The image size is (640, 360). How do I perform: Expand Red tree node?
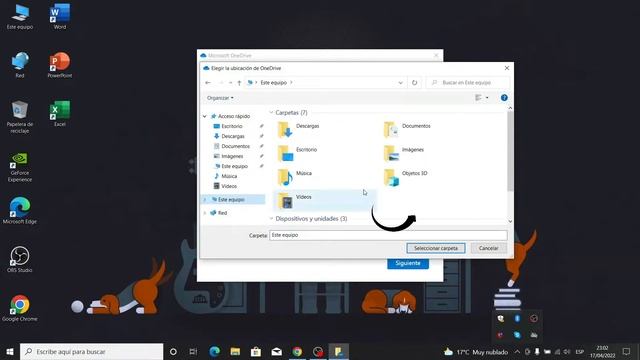[205, 213]
